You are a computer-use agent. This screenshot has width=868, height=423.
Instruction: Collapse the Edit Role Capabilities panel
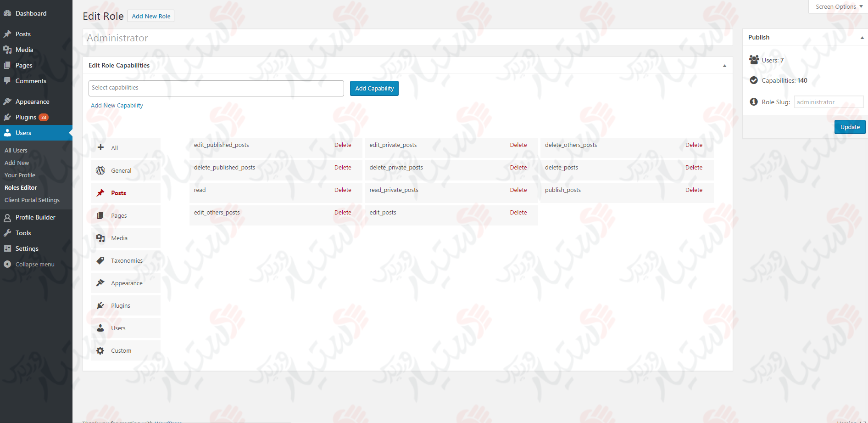point(725,66)
